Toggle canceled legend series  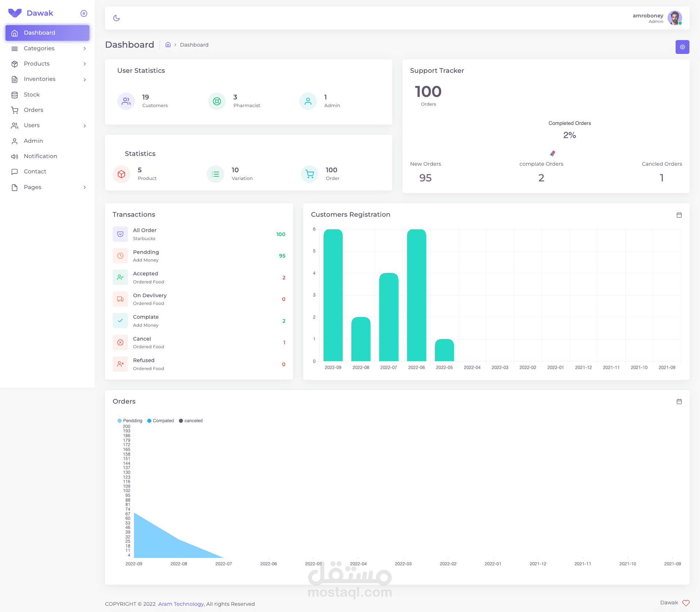pos(191,421)
